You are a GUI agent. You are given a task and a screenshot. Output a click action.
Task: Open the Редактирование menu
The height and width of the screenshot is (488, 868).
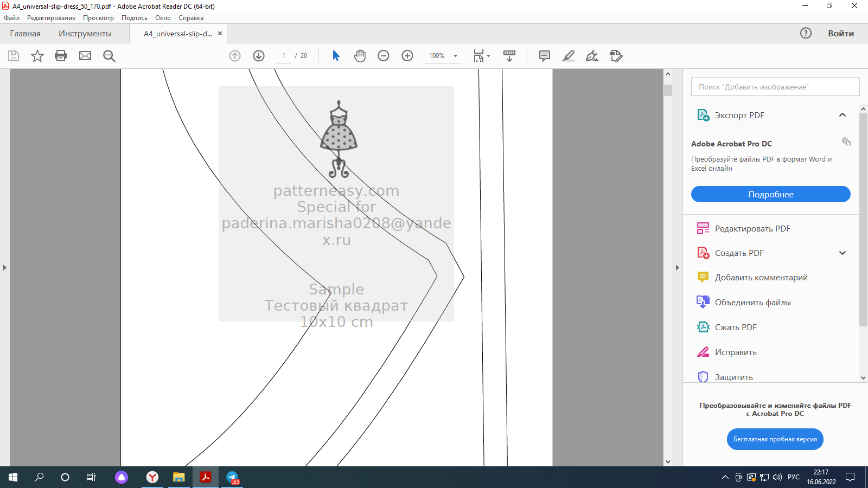51,18
